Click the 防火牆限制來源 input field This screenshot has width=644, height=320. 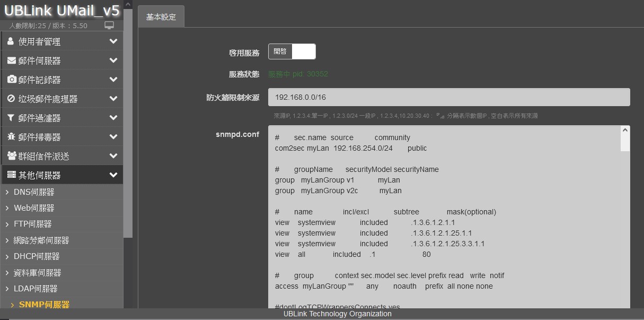pyautogui.click(x=448, y=97)
